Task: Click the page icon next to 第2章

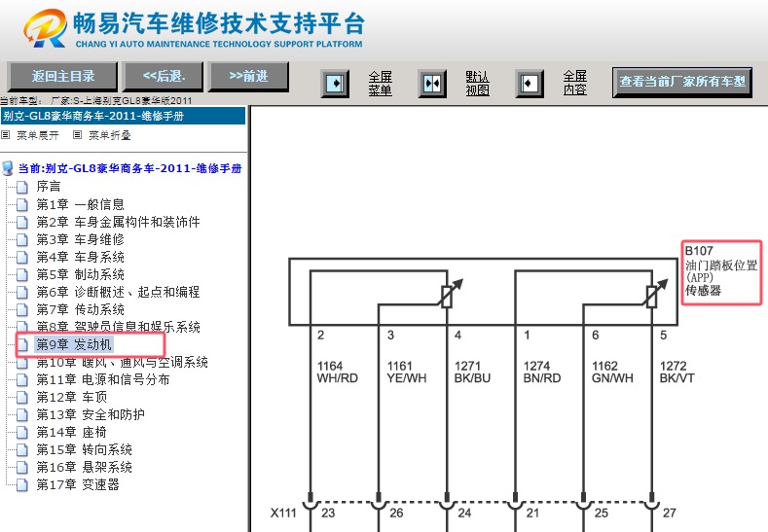Action: coord(22,222)
